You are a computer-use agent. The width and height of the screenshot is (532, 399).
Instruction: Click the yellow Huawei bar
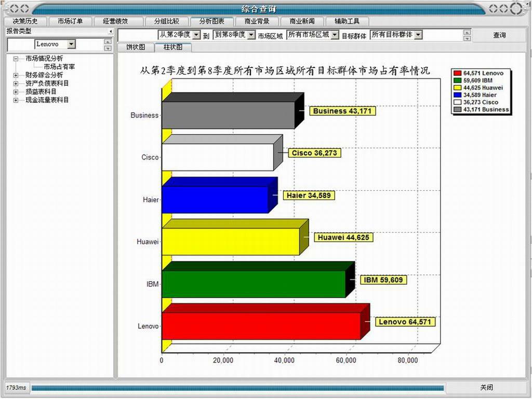tap(231, 242)
